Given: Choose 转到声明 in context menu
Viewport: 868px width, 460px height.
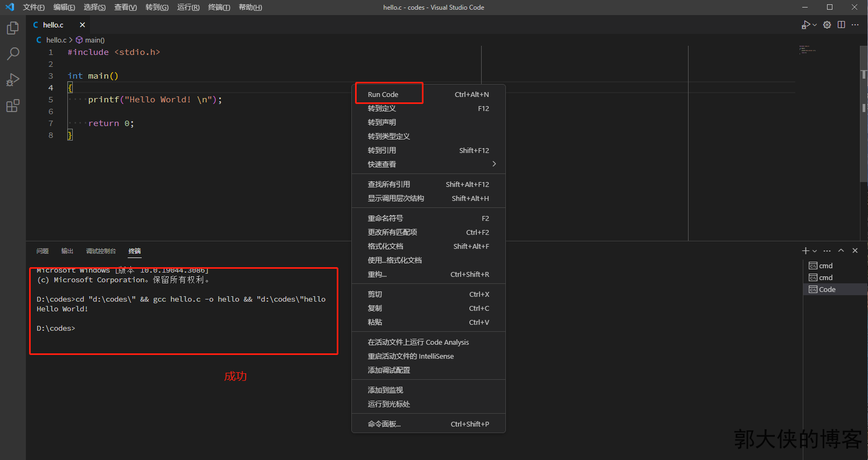Looking at the screenshot, I should [x=428, y=122].
